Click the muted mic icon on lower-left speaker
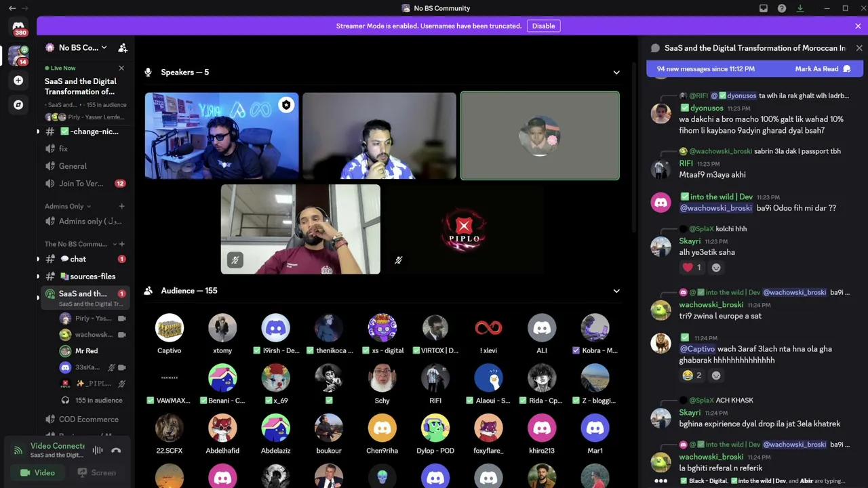Viewport: 868px width, 488px height. click(235, 260)
